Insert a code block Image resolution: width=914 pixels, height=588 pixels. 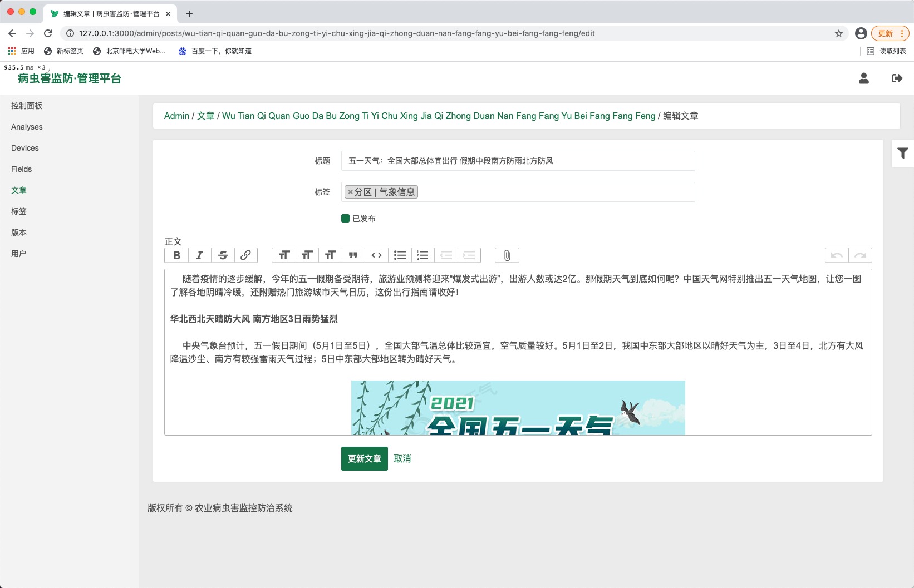377,255
